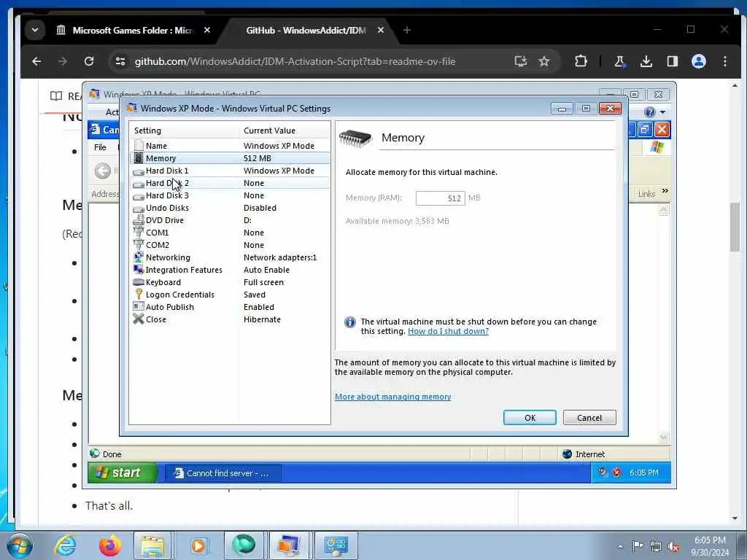Select Hard Disk 1 setting

pos(230,171)
